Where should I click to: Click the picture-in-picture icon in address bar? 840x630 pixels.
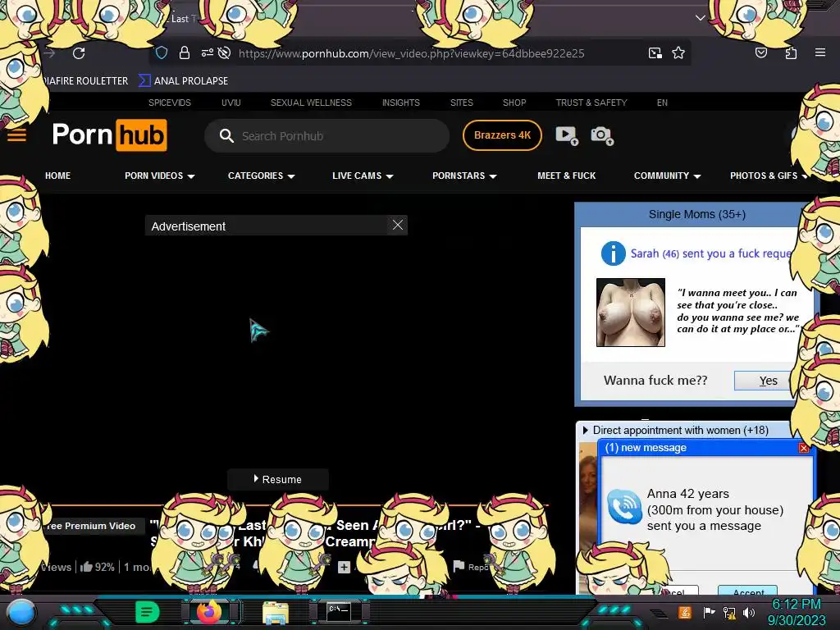coord(655,52)
